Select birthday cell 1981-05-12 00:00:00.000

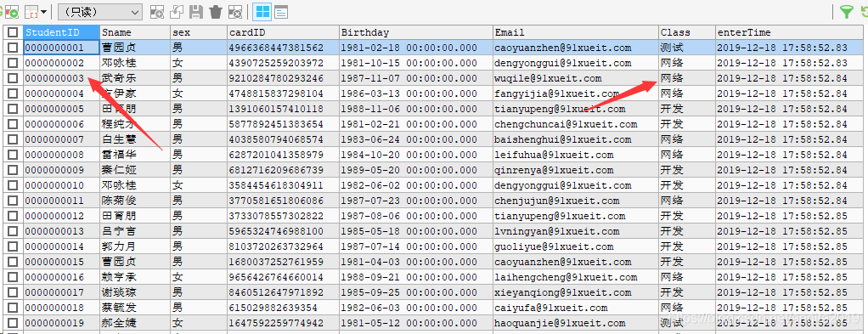415,323
